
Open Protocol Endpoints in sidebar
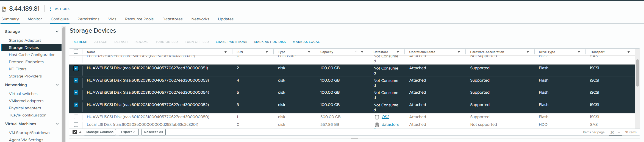[26, 62]
